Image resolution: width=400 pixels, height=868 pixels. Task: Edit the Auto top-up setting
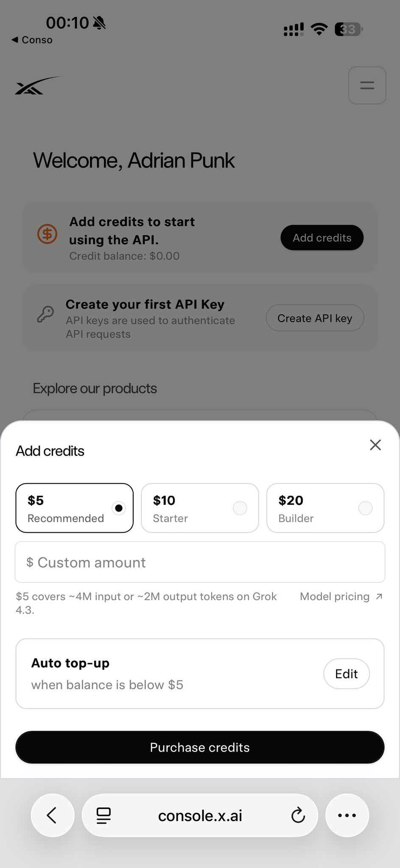(347, 673)
